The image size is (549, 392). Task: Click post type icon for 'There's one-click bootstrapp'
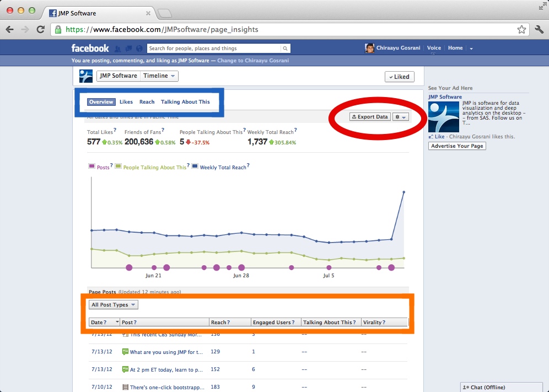click(x=125, y=387)
